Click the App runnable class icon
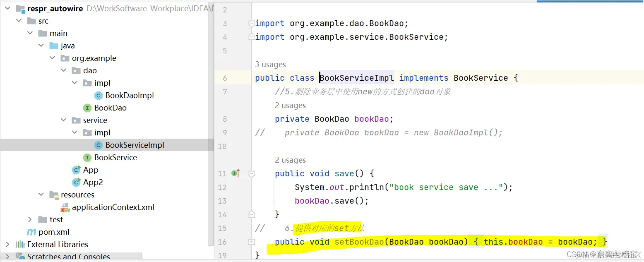Viewport: 644px width, 262px height. click(x=76, y=170)
